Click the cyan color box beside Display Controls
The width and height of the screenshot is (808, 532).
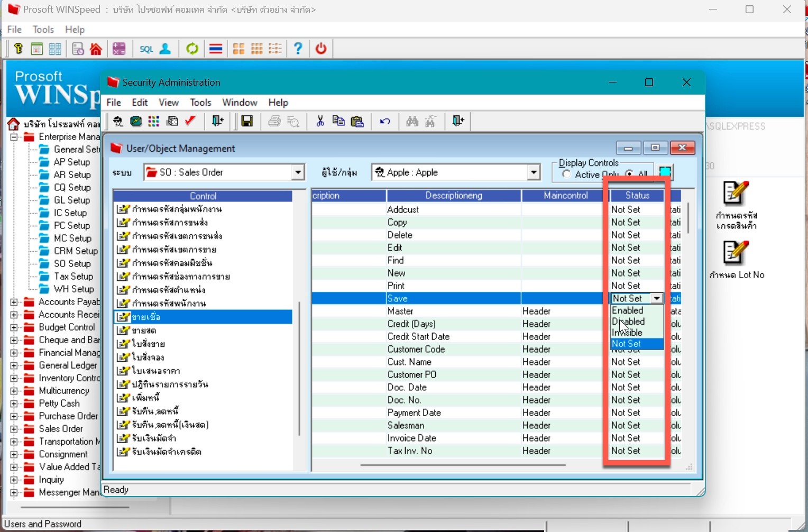pos(665,172)
